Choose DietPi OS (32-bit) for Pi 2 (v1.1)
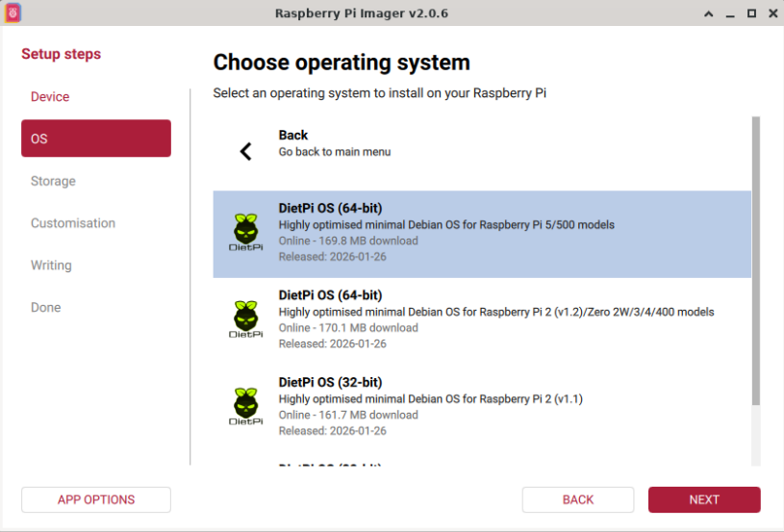The height and width of the screenshot is (532, 784). pos(482,408)
